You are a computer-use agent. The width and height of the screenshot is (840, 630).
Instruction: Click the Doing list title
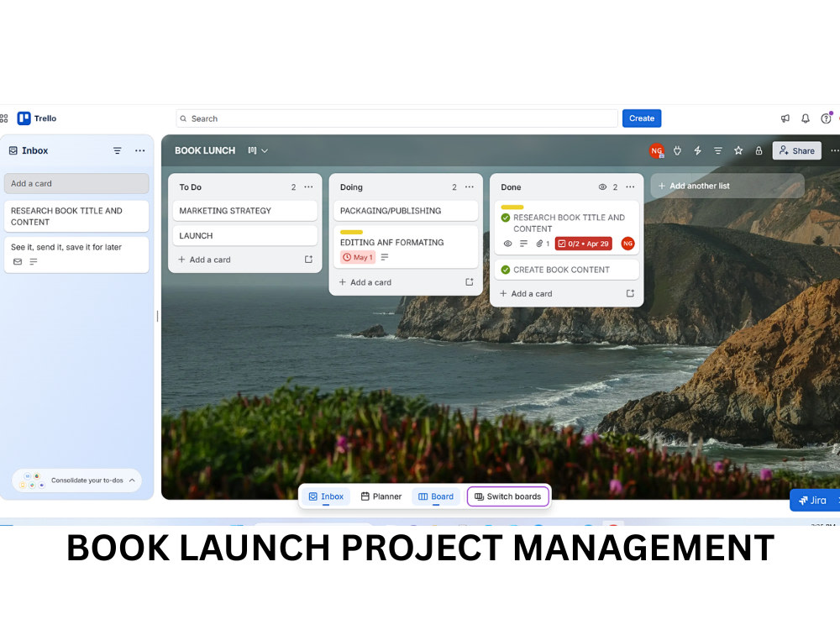click(x=351, y=187)
